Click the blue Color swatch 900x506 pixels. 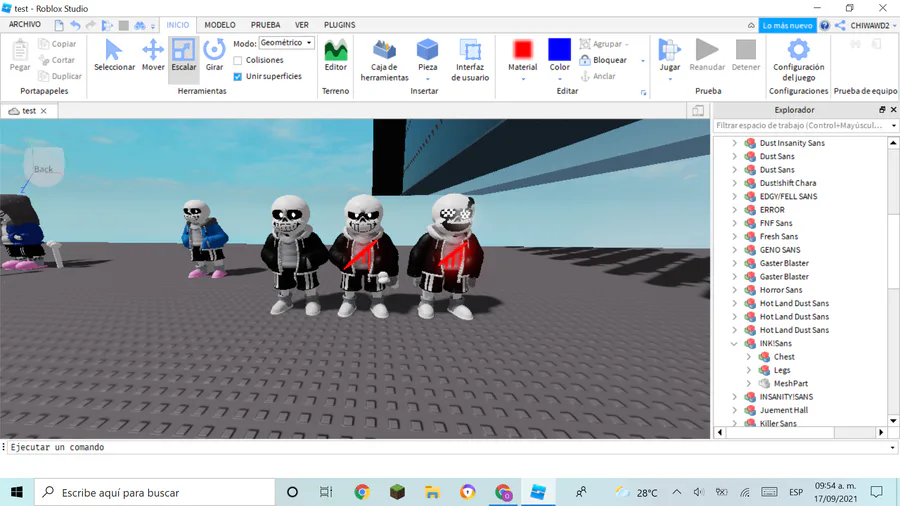(560, 49)
